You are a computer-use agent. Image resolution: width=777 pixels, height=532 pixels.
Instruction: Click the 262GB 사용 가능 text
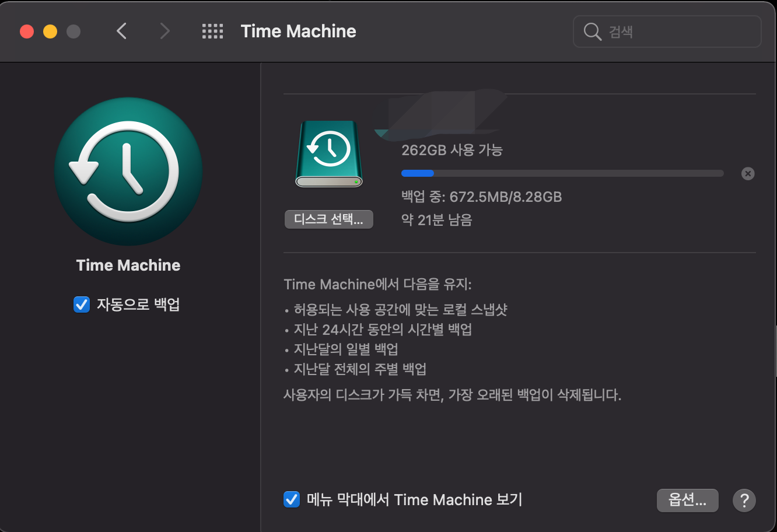pos(452,150)
